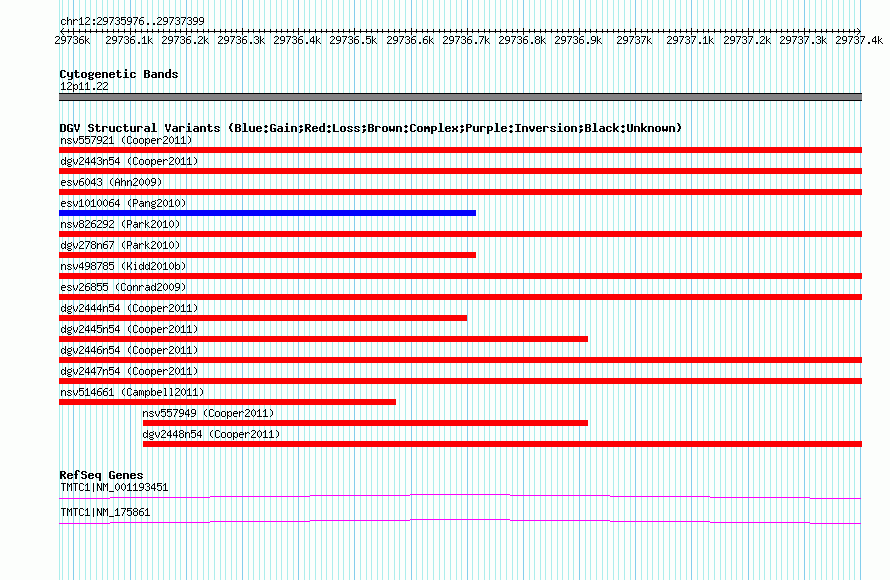Click the 29736.7k ruler tick label

click(466, 40)
